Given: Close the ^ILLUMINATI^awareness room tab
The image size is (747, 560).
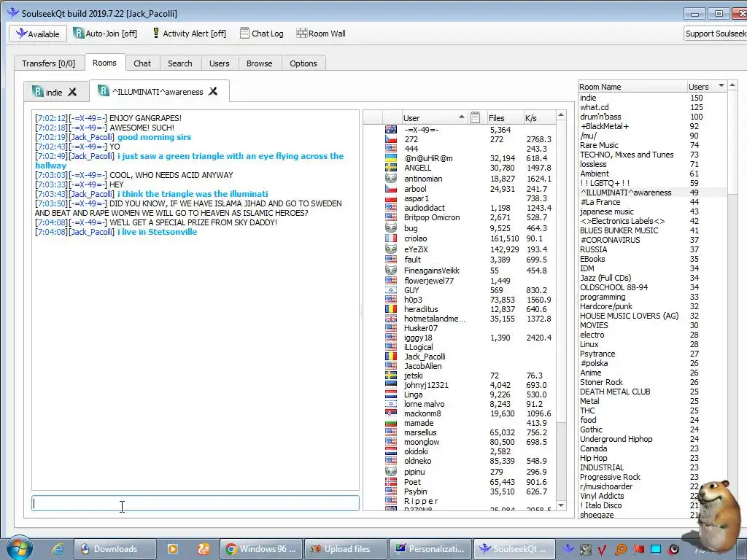Looking at the screenshot, I should (x=213, y=91).
